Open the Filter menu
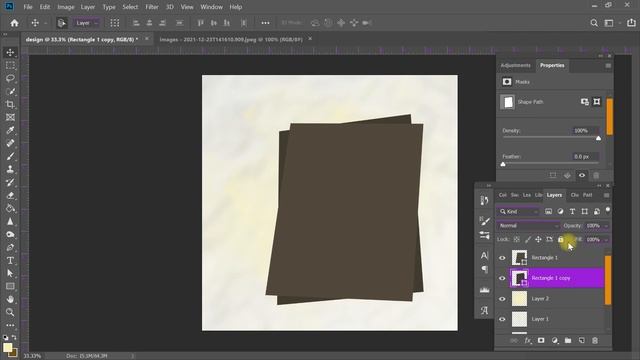This screenshot has width=640, height=360. click(x=152, y=7)
